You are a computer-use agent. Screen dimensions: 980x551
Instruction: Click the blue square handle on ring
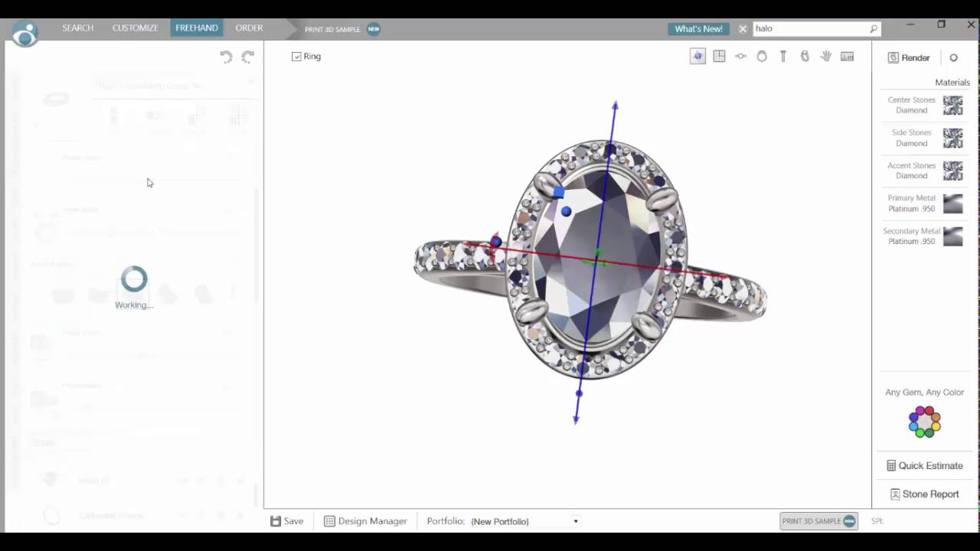(x=558, y=192)
